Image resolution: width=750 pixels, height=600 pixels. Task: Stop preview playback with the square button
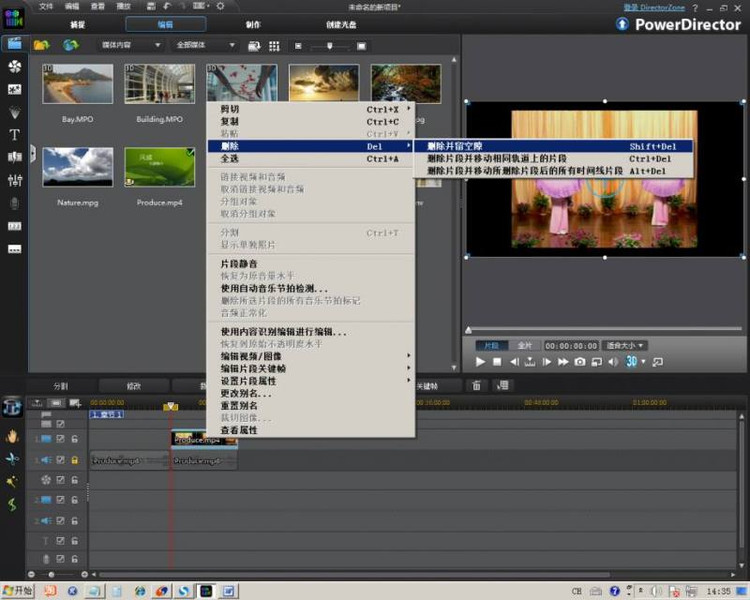(x=497, y=362)
